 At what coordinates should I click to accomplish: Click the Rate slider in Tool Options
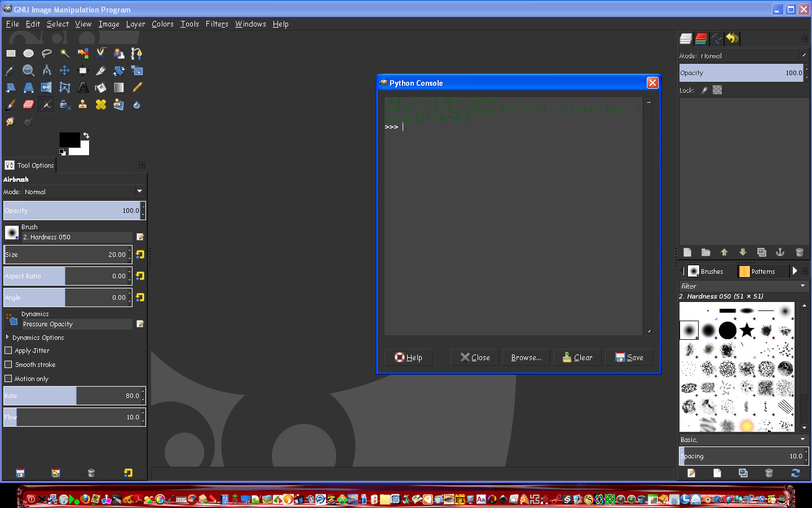74,396
